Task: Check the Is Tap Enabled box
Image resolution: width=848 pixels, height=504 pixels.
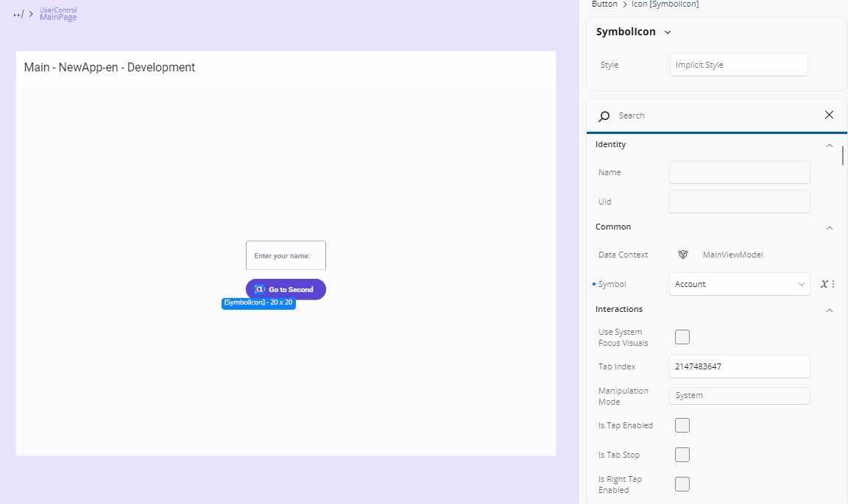Action: tap(682, 425)
